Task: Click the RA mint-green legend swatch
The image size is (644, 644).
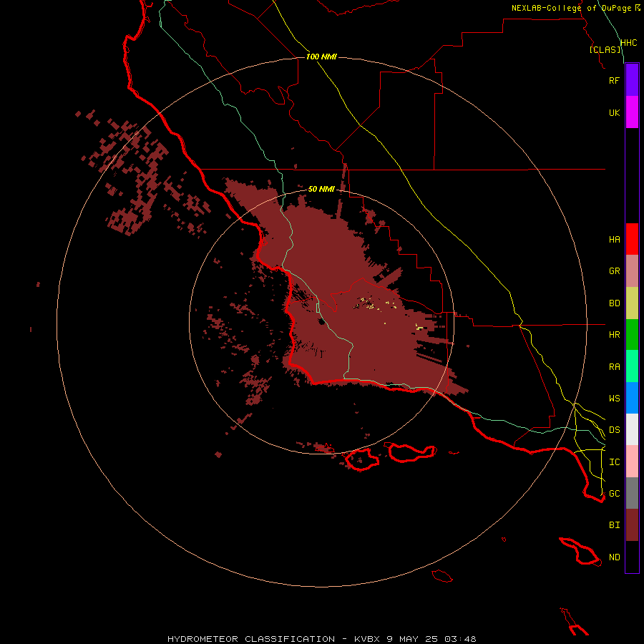Action: 632,366
